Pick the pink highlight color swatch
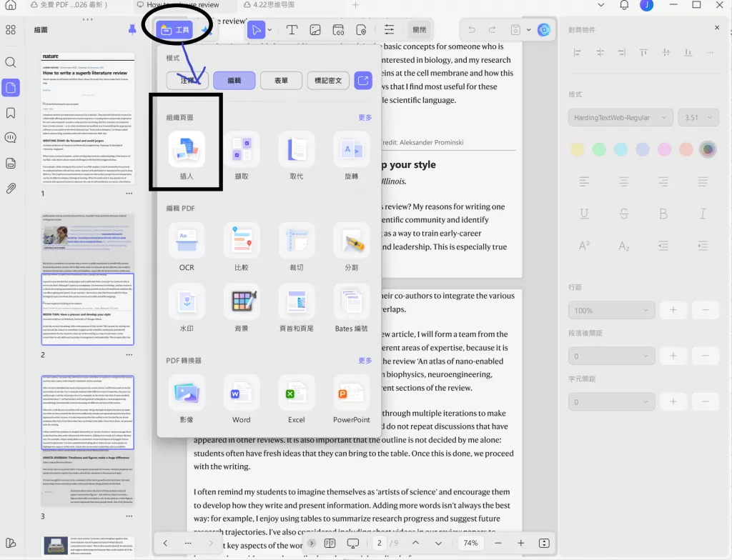This screenshot has height=560, width=732. coord(663,149)
